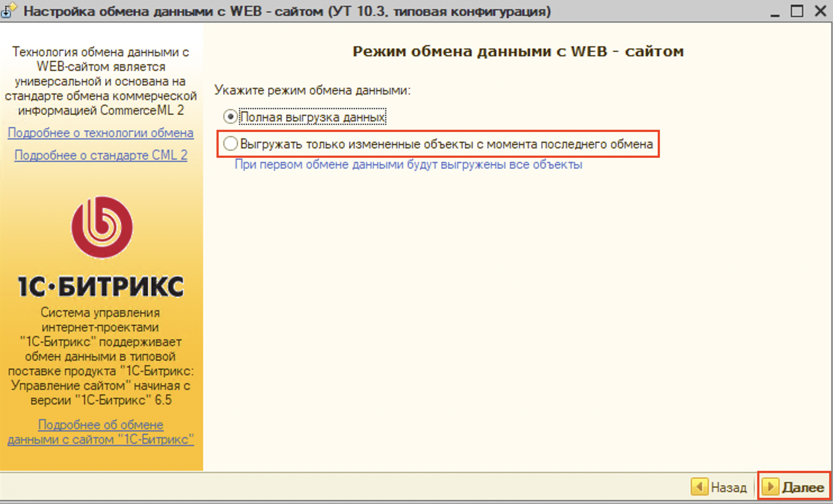Click the application icon in the title bar

pos(9,11)
